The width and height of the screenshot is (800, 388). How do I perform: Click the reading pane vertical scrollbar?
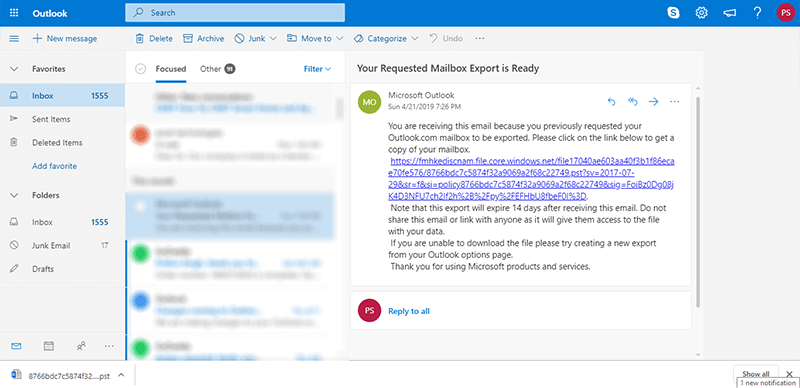coord(698,202)
